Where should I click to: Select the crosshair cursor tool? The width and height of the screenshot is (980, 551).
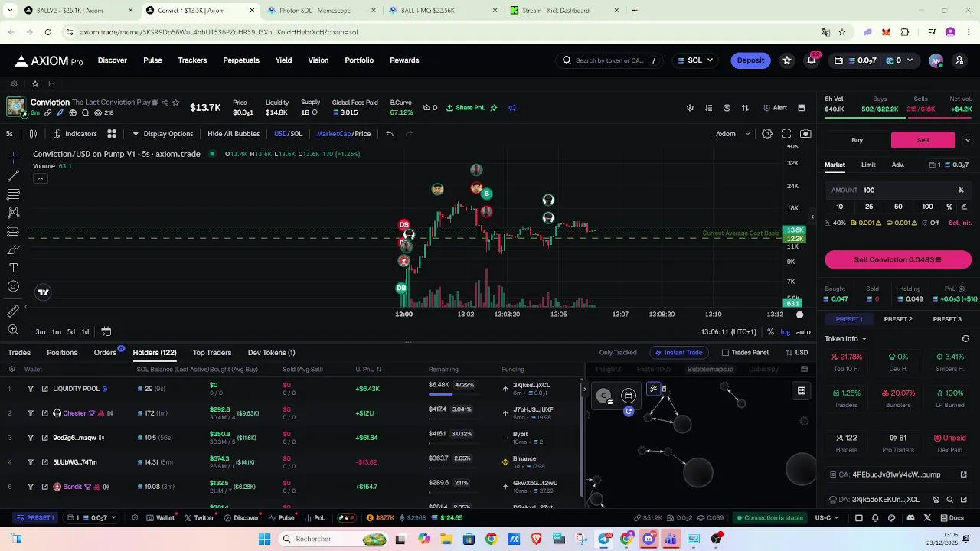coord(13,158)
